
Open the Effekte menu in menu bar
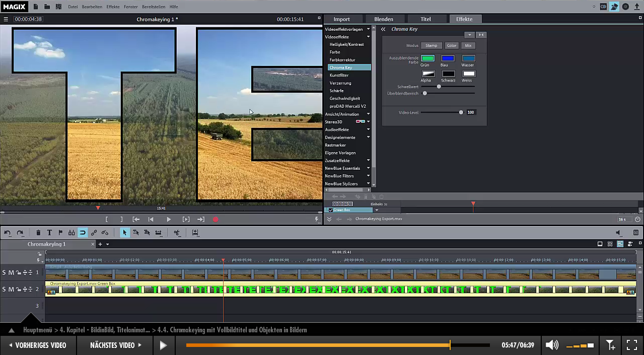pos(113,7)
